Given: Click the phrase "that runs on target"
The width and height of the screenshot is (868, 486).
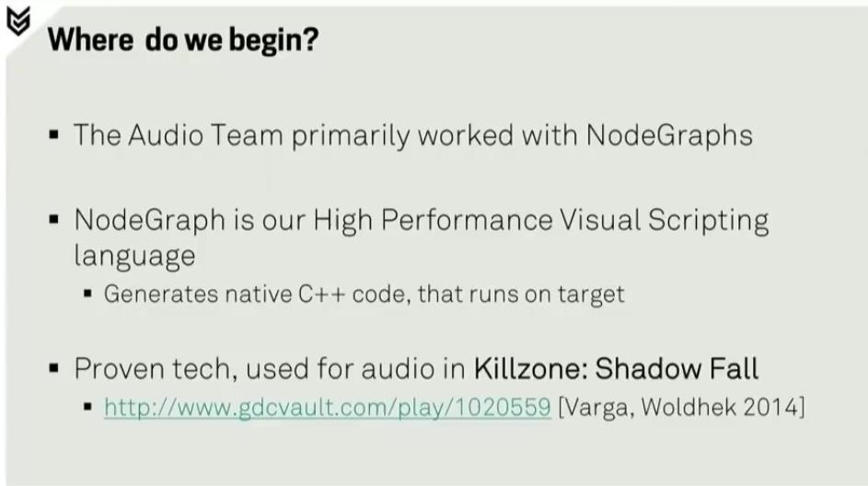Looking at the screenshot, I should pos(521,294).
